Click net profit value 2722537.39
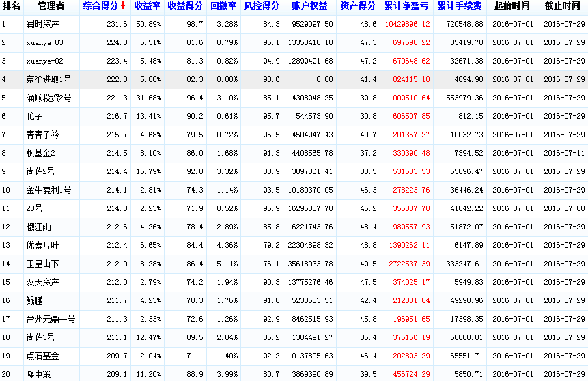The height and width of the screenshot is (381, 588). (x=409, y=264)
